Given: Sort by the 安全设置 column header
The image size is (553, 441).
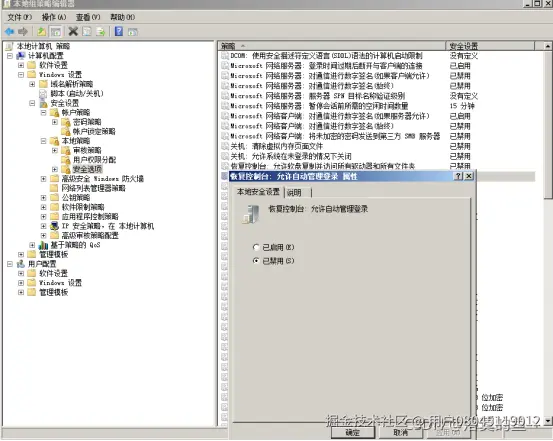Looking at the screenshot, I should [490, 46].
